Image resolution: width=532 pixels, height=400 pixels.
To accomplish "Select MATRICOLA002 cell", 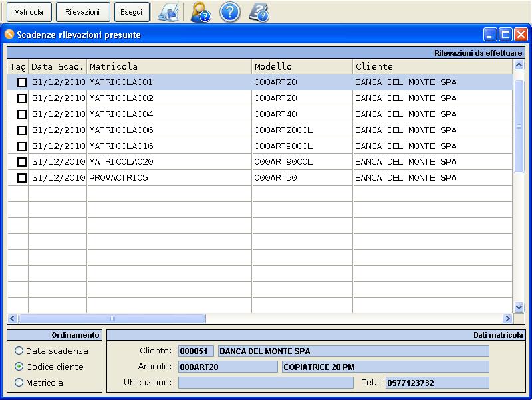I will [x=170, y=98].
